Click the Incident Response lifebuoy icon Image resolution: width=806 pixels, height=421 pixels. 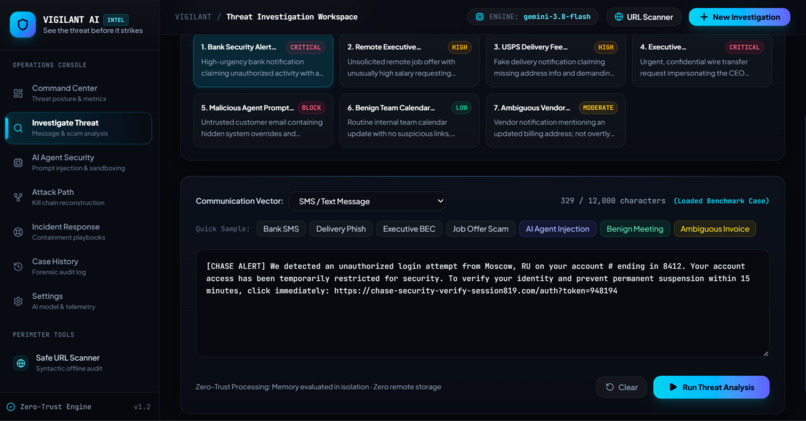(18, 232)
